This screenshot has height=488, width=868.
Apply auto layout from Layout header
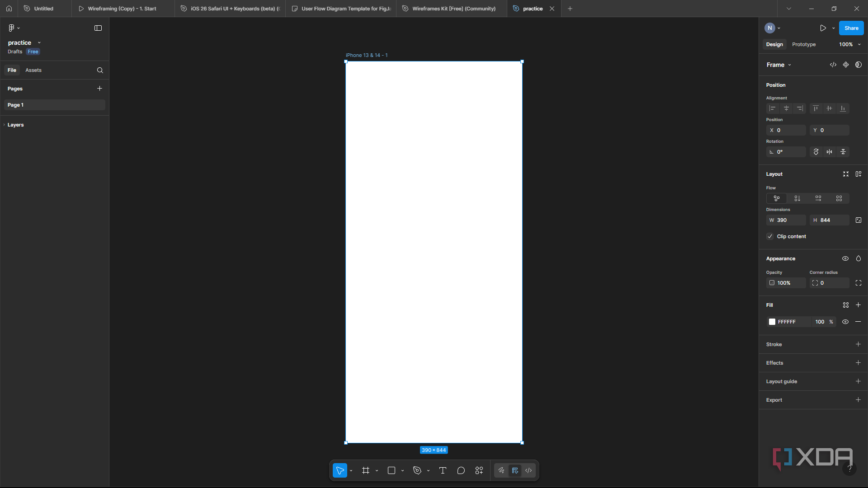(x=859, y=174)
